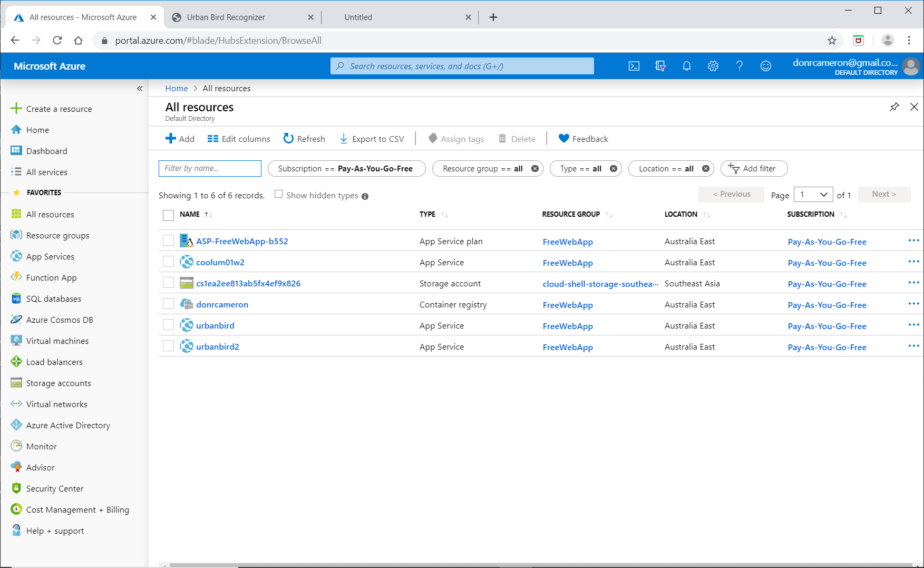Remove the Resource group filter
The width and height of the screenshot is (924, 568).
coord(535,169)
